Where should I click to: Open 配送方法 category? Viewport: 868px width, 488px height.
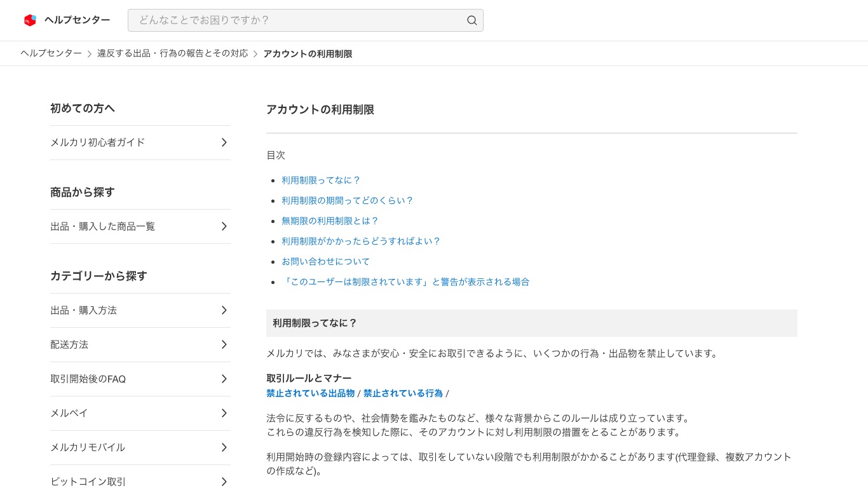pos(140,344)
